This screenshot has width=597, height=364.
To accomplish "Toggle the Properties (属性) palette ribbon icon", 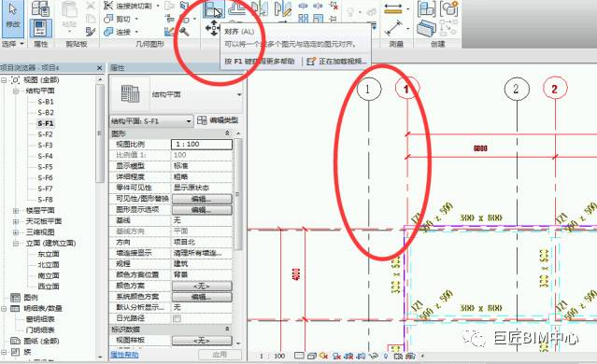I will 40,27.
